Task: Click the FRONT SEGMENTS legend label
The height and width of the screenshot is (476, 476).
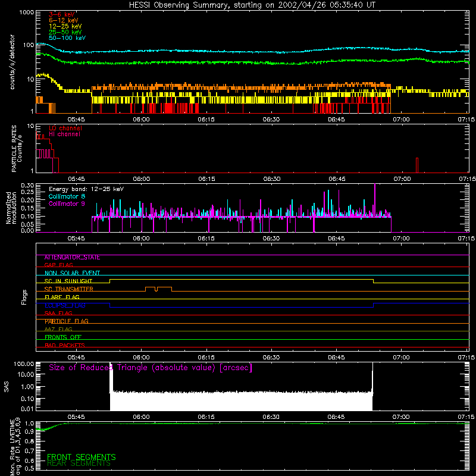Action: pyautogui.click(x=82, y=457)
